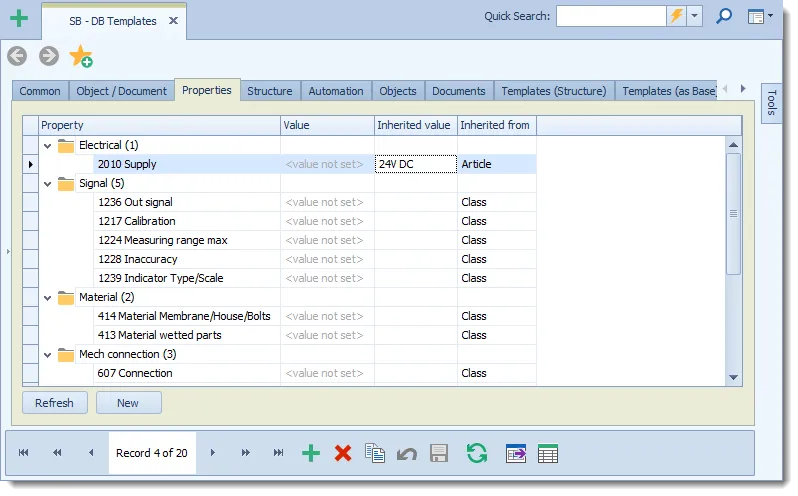Add to favorites with star icon
The height and width of the screenshot is (496, 798).
(x=81, y=56)
